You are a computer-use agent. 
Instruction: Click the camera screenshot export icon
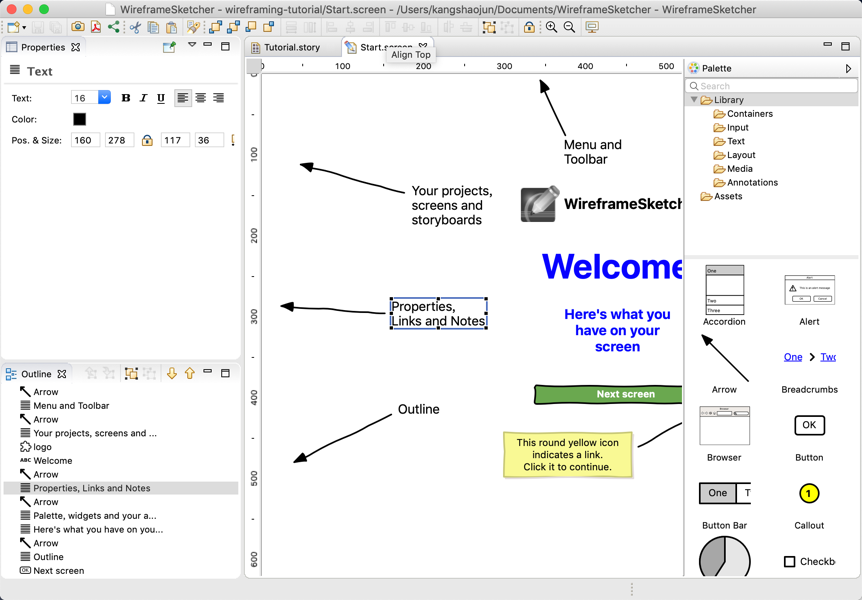point(78,27)
